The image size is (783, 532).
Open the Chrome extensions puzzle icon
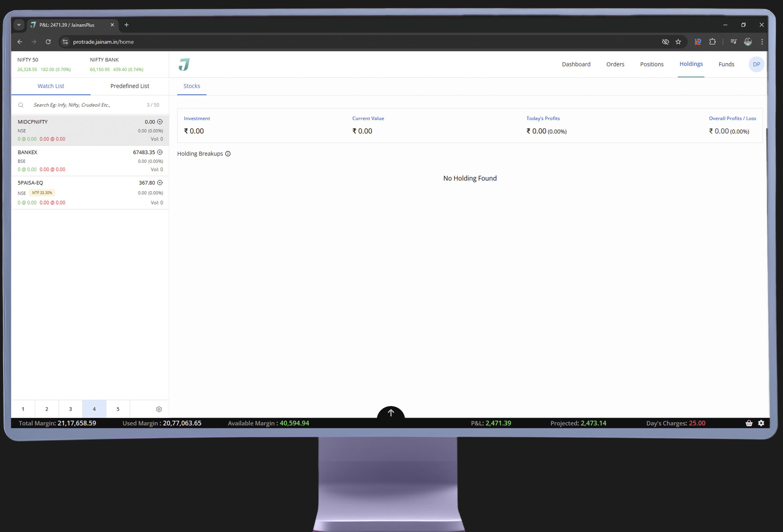coord(712,42)
